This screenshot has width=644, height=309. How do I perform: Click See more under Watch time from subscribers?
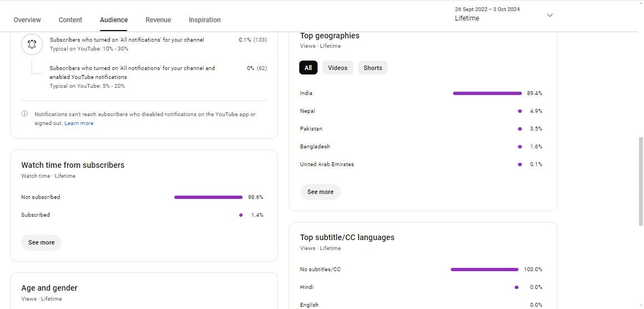point(42,242)
